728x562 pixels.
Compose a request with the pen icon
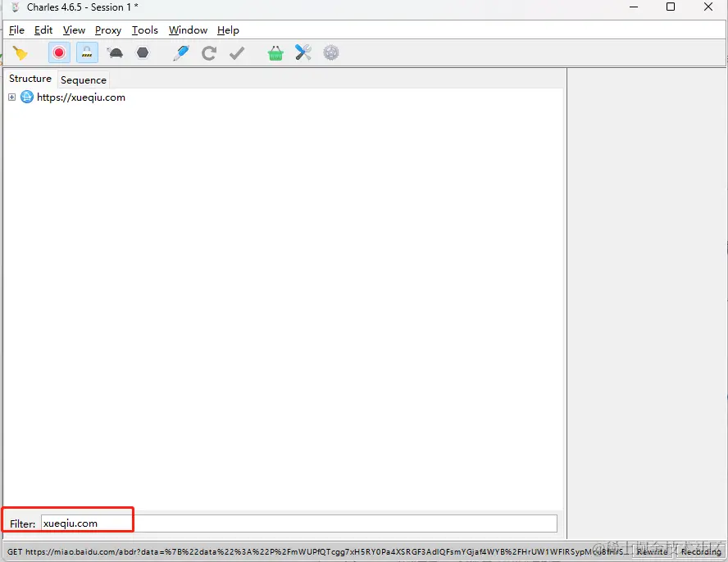181,53
